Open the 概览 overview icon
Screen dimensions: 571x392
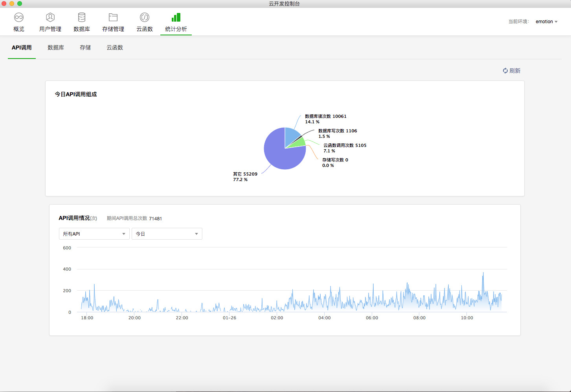pos(19,17)
